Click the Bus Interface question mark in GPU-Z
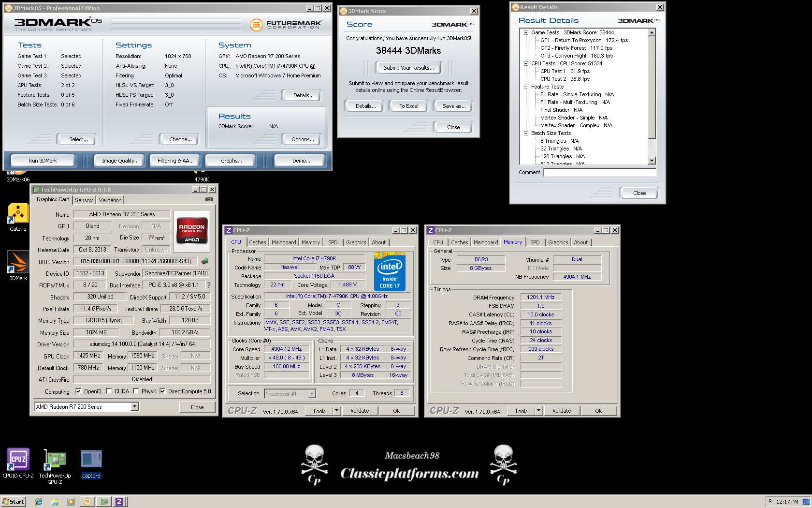Viewport: 812px width, 508px height. tap(209, 285)
